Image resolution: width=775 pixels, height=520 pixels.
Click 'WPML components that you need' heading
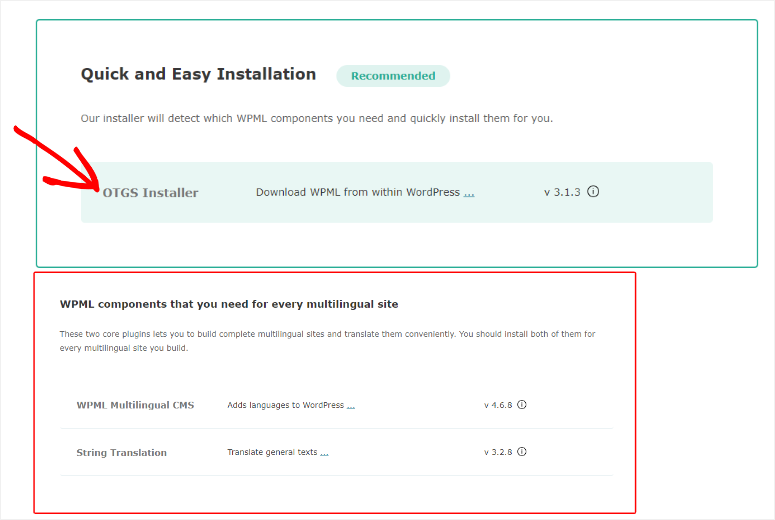[229, 304]
